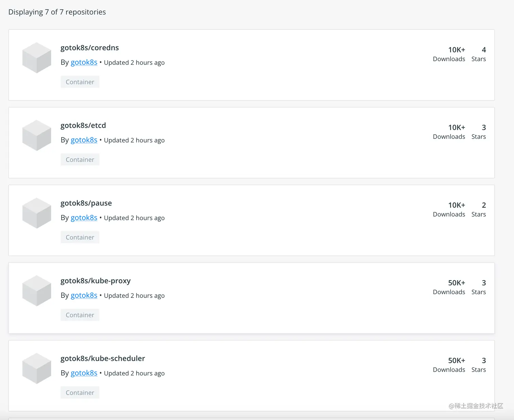Follow the gotok8s author link under coredns
The height and width of the screenshot is (420, 514).
[x=84, y=62]
